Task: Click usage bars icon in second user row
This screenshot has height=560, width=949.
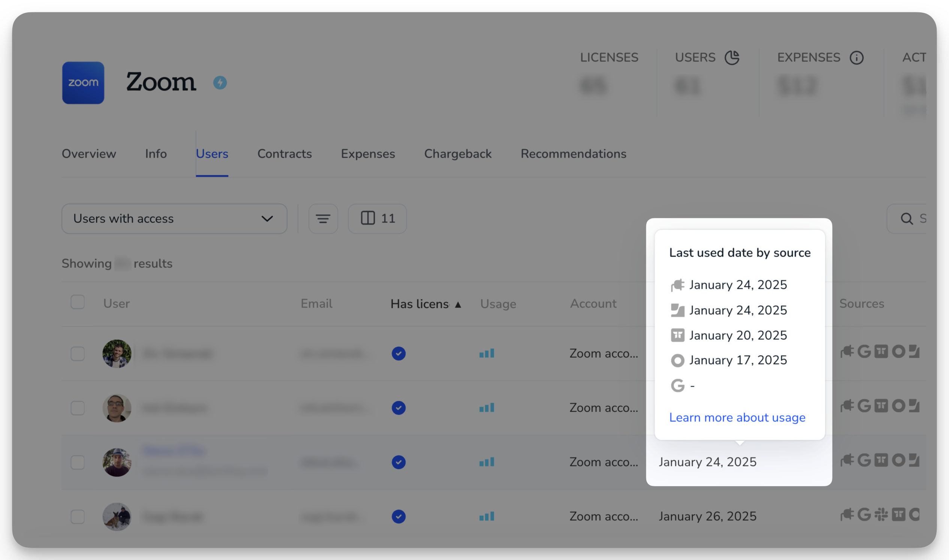Action: point(487,408)
